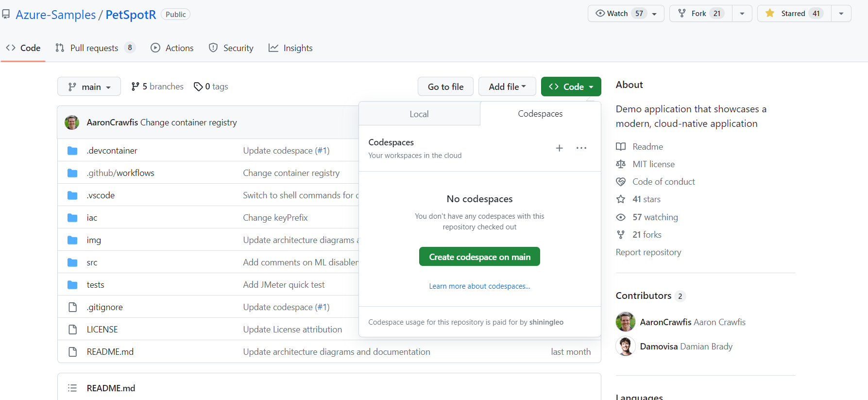Image resolution: width=868 pixels, height=400 pixels.
Task: Expand the star lists dropdown arrow
Action: (x=841, y=14)
